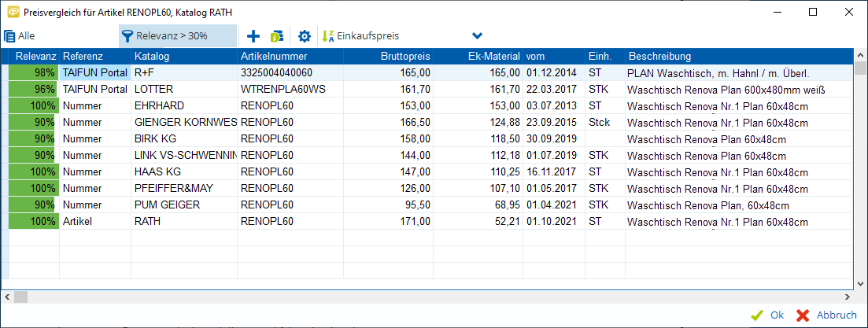Click the 98% relevance bar for R+F
Image resolution: width=868 pixels, height=328 pixels.
click(33, 72)
